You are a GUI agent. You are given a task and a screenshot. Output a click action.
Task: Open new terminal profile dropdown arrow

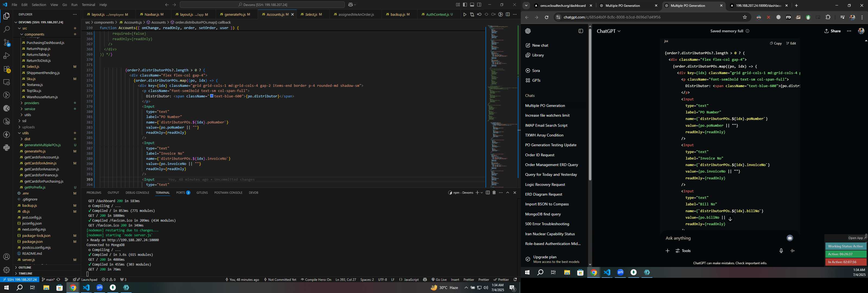point(482,193)
